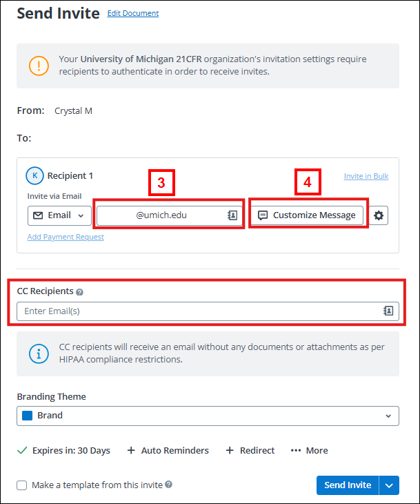Screen dimensions: 420x504
Task: Open Edit Document link
Action: pos(133,13)
